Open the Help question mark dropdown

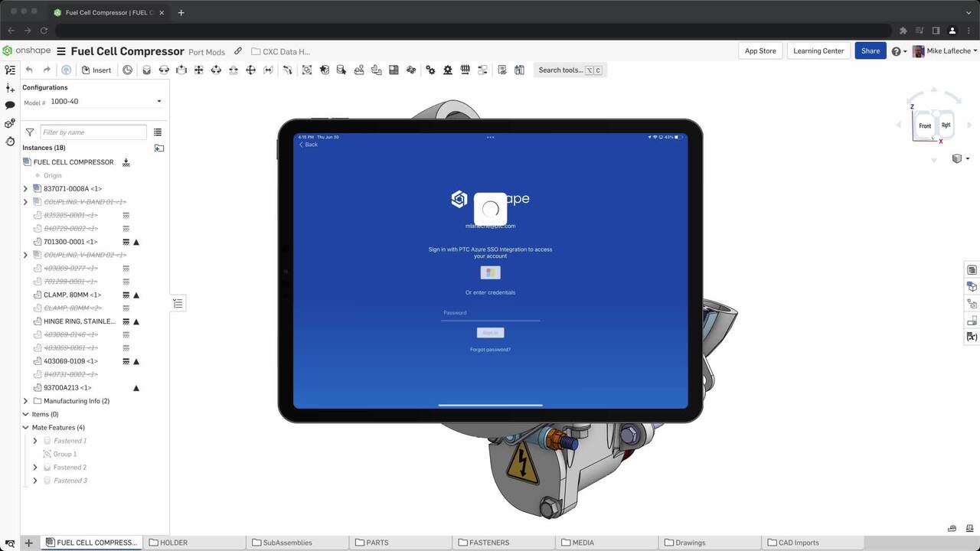(899, 51)
